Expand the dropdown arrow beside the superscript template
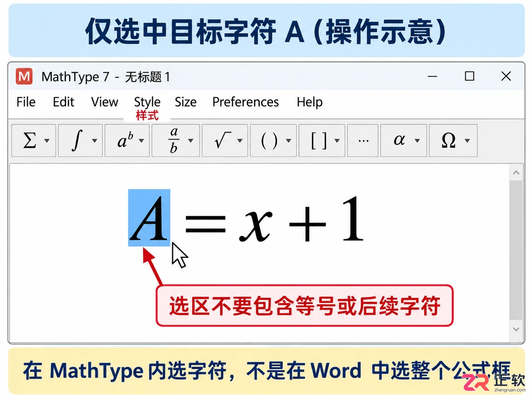 (x=141, y=141)
